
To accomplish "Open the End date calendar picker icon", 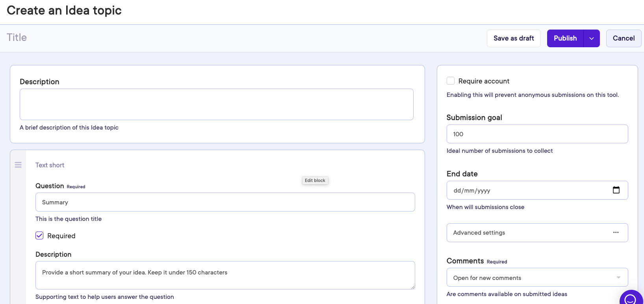I will click(616, 190).
